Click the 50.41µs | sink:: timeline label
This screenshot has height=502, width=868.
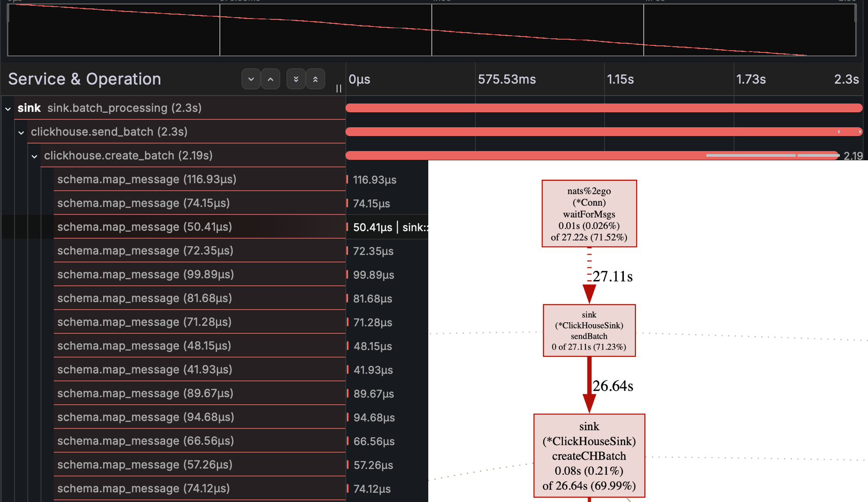(391, 227)
